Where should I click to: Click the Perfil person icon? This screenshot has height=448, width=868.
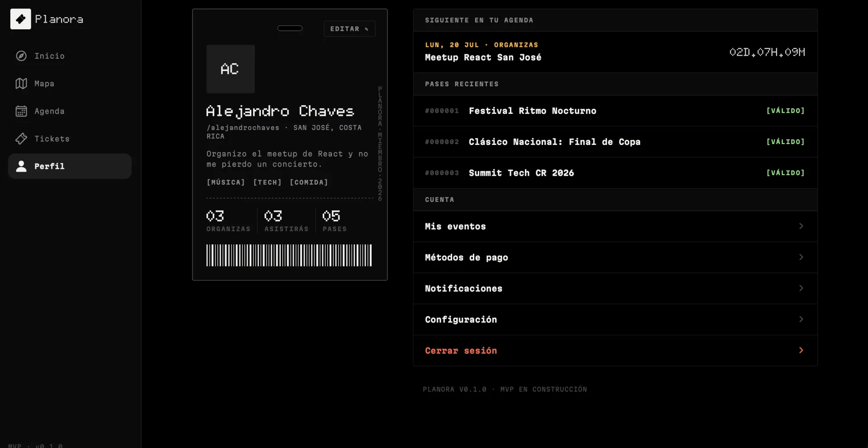pos(21,166)
